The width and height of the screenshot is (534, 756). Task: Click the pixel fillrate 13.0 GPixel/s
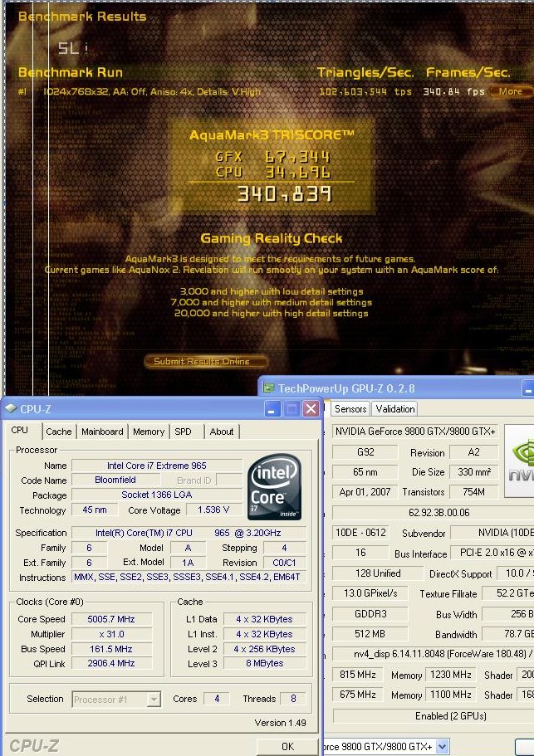pyautogui.click(x=370, y=593)
